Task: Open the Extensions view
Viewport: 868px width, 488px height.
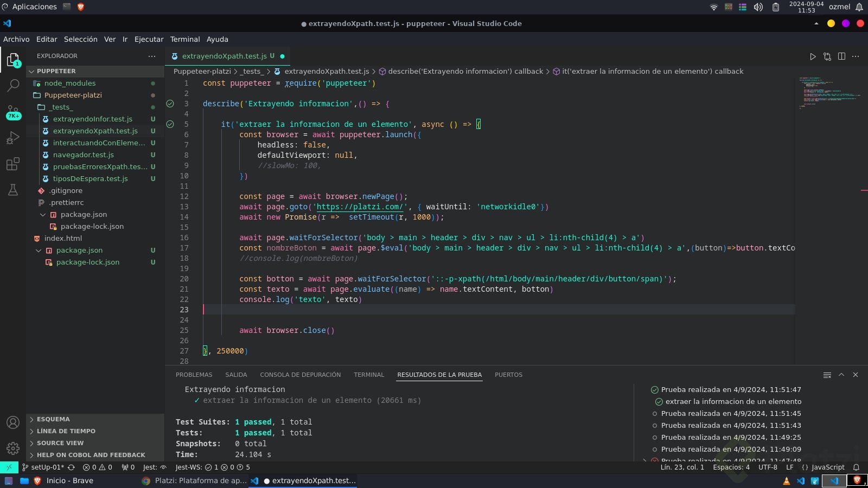Action: pos(13,164)
